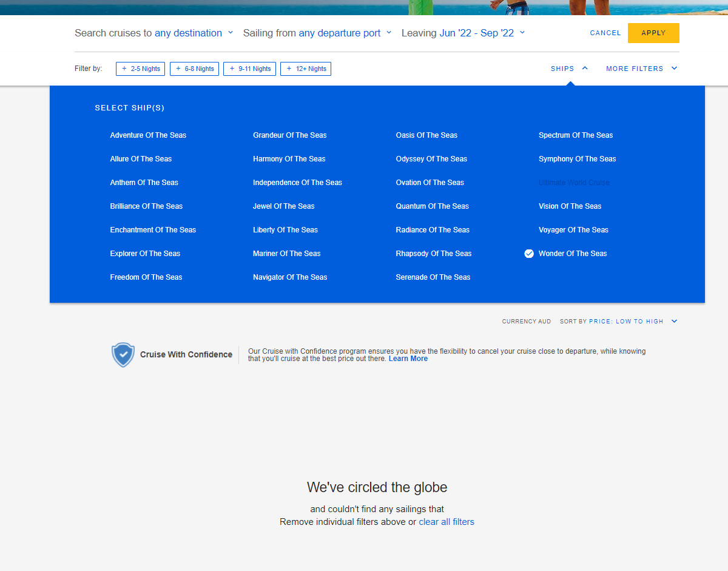Select Adventure Of The Seas ship
The width and height of the screenshot is (728, 571).
coord(148,135)
